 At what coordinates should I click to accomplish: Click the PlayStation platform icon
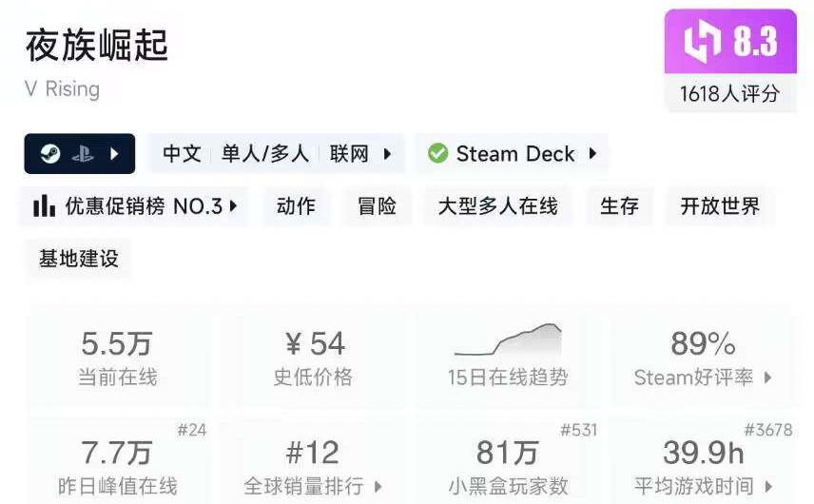pos(83,154)
